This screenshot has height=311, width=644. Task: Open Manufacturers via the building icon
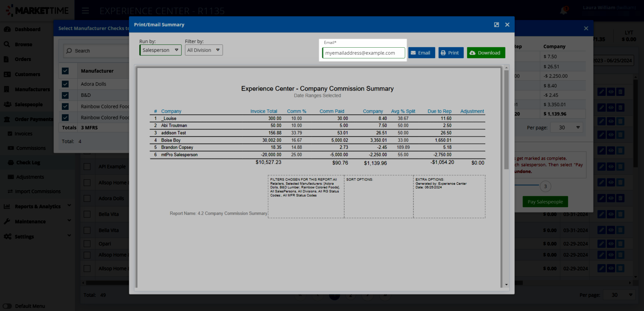pyautogui.click(x=6, y=89)
